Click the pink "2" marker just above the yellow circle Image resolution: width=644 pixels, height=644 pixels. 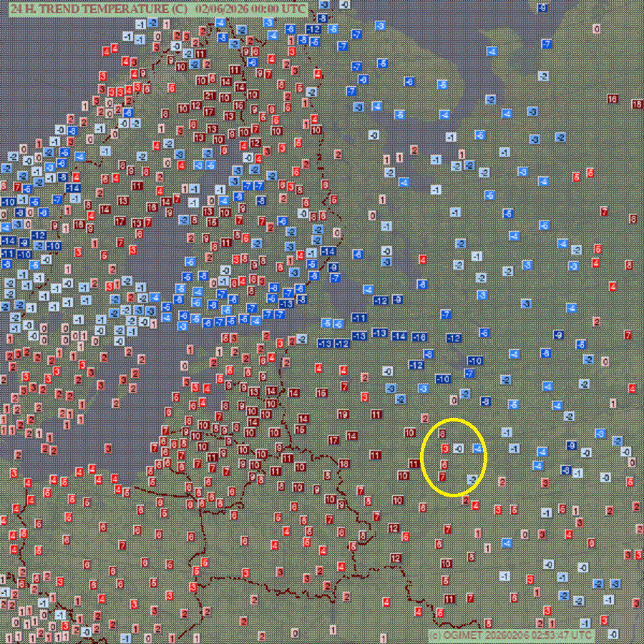tap(424, 419)
